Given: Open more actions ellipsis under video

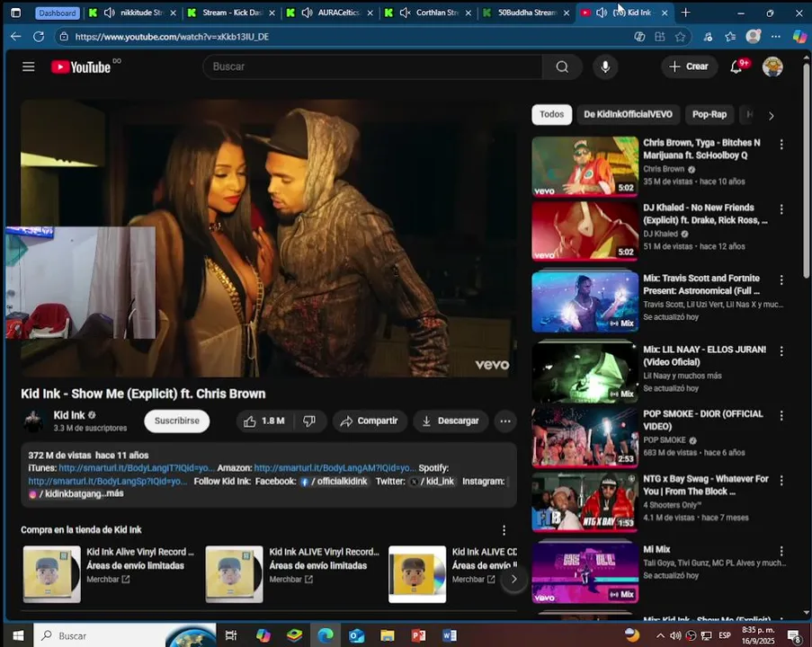Looking at the screenshot, I should 504,421.
